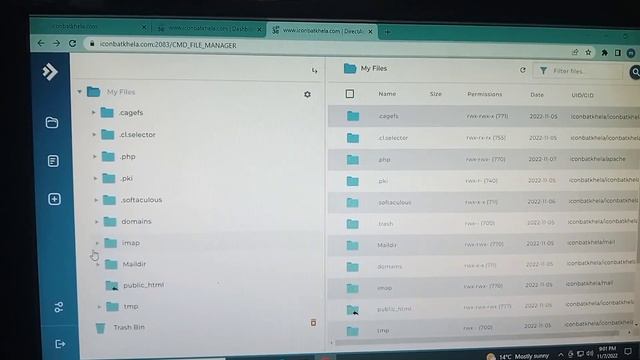The height and width of the screenshot is (360, 640).
Task: Click the tmp folder icon in file list
Action: click(x=352, y=331)
